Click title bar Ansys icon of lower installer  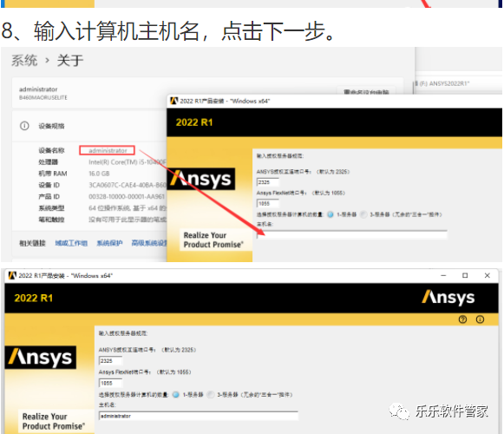[x=12, y=276]
